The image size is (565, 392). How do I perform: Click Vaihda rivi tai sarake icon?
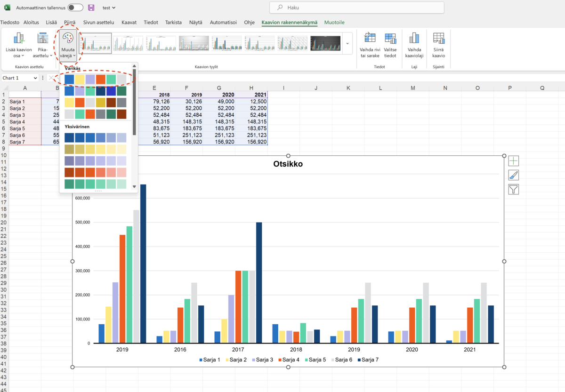coord(370,39)
